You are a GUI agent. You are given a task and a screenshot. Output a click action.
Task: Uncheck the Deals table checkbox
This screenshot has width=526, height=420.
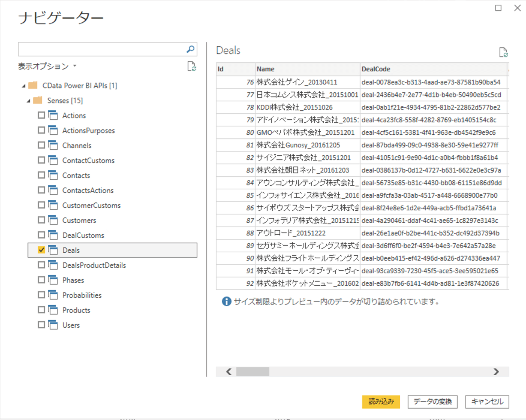click(41, 250)
